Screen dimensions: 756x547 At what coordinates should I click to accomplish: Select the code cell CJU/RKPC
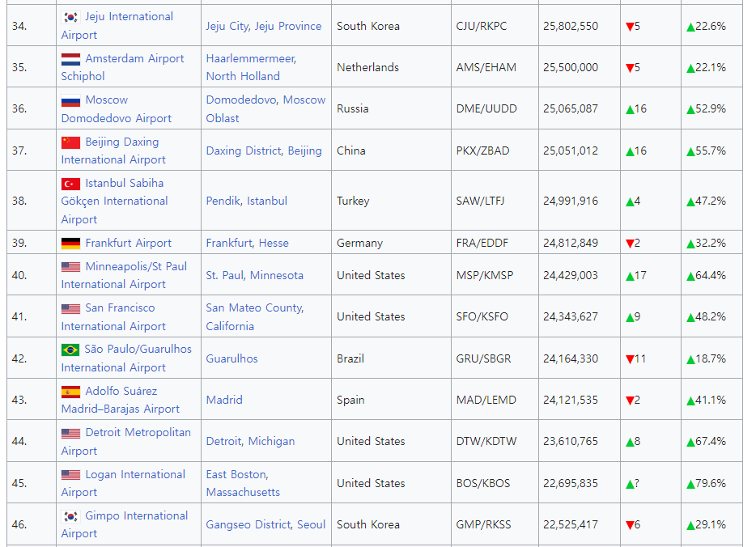pos(481,26)
